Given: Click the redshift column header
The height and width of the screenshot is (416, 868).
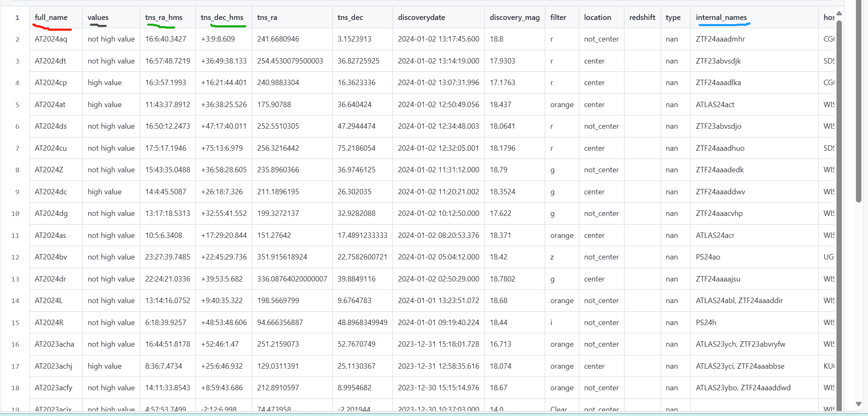Looking at the screenshot, I should [642, 17].
